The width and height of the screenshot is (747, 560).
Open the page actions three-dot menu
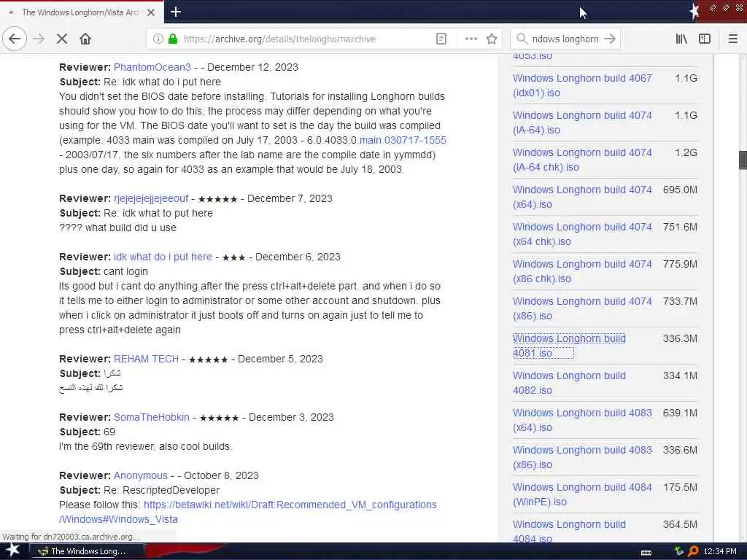471,39
